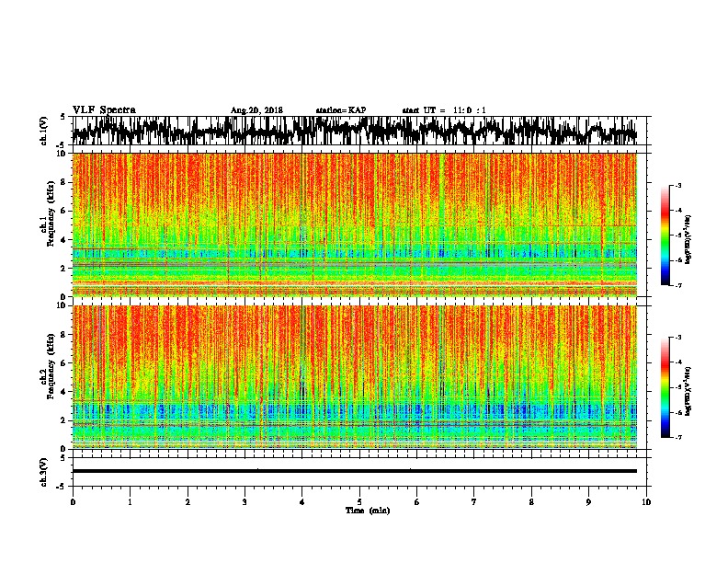Viewport: 728px width, 563px height.
Task: Click the "VLF Spectra" plot title
Action: tap(104, 110)
